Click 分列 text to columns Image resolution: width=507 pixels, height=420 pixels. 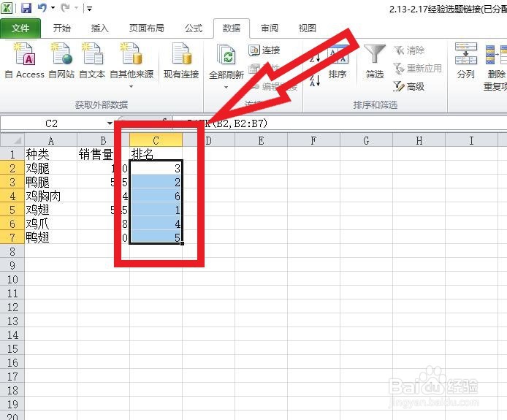tap(466, 61)
